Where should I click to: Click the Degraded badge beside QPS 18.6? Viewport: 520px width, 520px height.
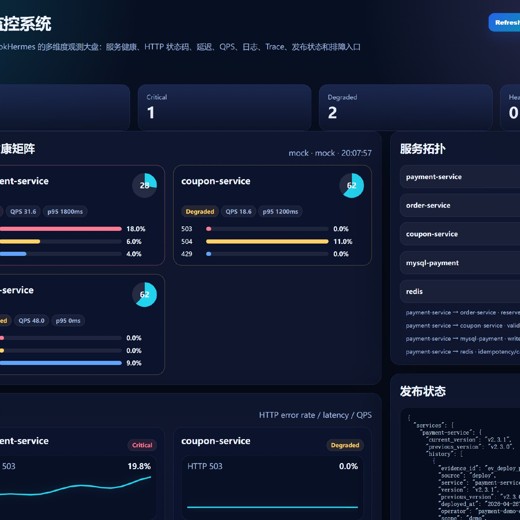click(200, 212)
